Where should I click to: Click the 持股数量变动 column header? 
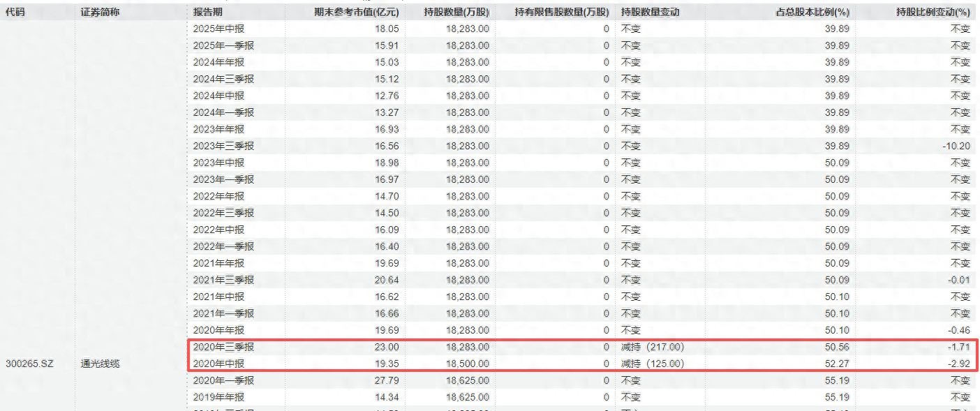tap(650, 12)
